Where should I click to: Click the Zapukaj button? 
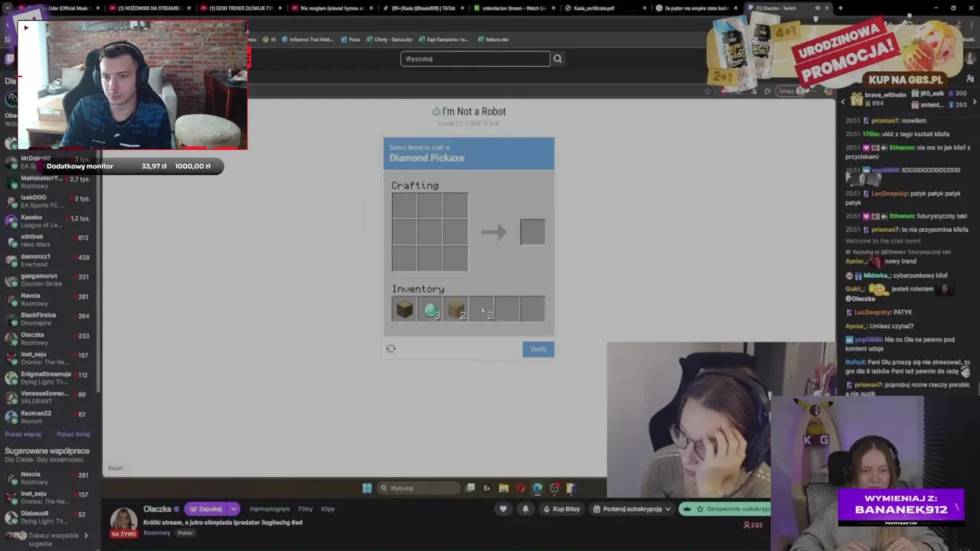(205, 509)
